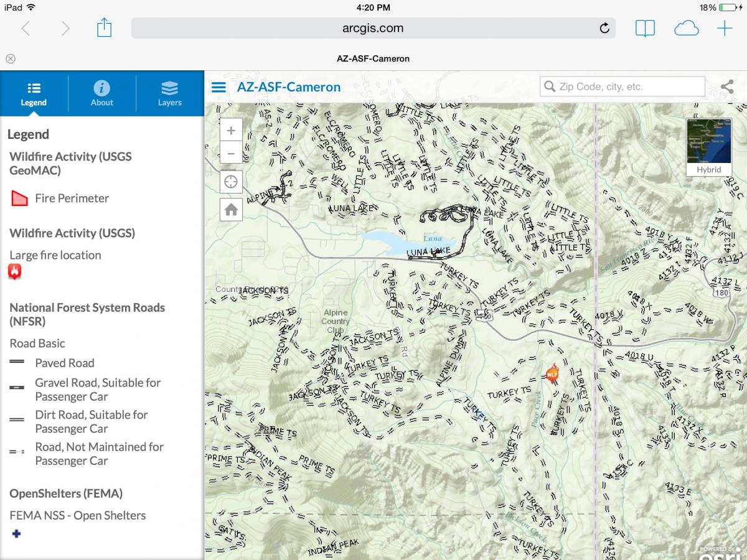Click FEMA NSS - Open Shelters label
This screenshot has height=560, width=747.
pyautogui.click(x=78, y=515)
